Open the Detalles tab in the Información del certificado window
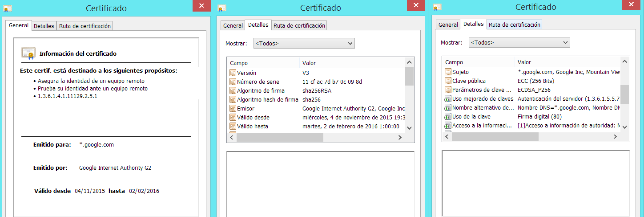Viewport: 644px width, 217px height. [44, 26]
